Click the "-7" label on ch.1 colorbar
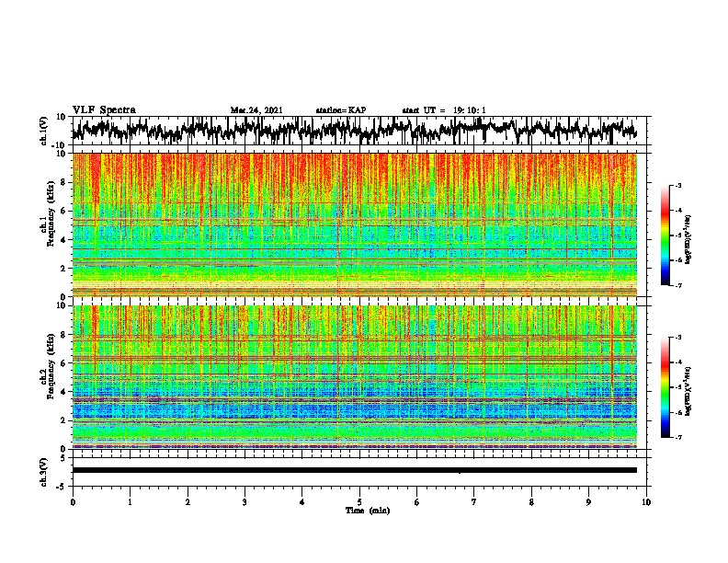The height and width of the screenshot is (563, 728). tap(678, 285)
